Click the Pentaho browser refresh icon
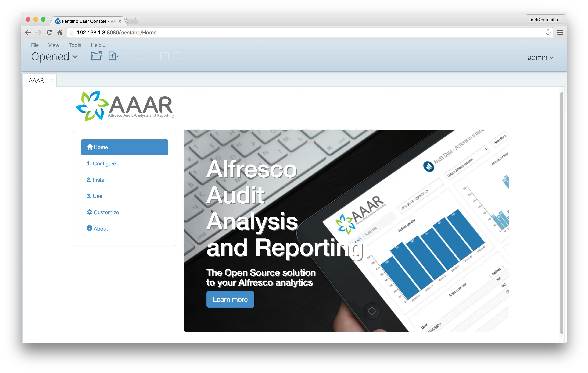The width and height of the screenshot is (588, 373). tap(49, 33)
